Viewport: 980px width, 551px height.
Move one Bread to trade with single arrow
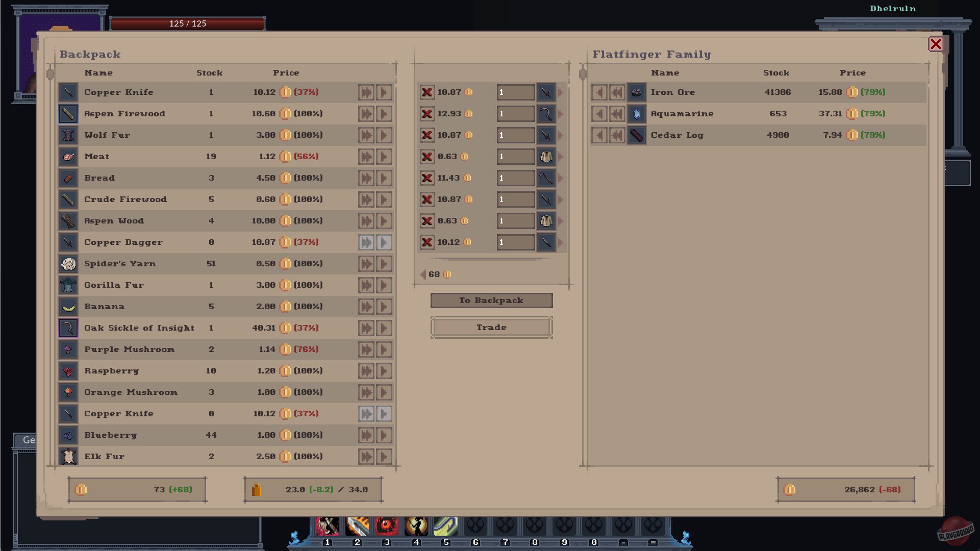tap(384, 178)
